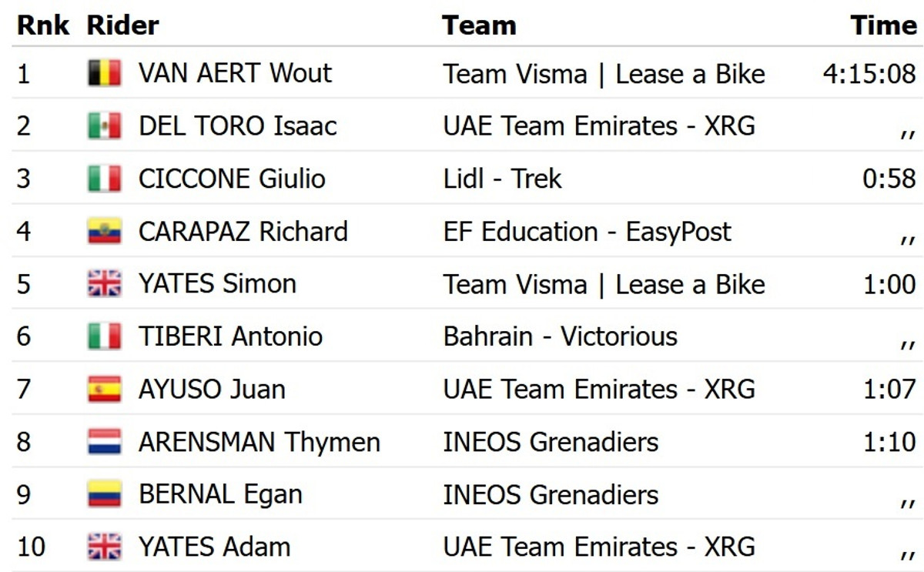924x572 pixels.
Task: Open CICCONE Giulio's rider profile
Action: click(x=232, y=179)
